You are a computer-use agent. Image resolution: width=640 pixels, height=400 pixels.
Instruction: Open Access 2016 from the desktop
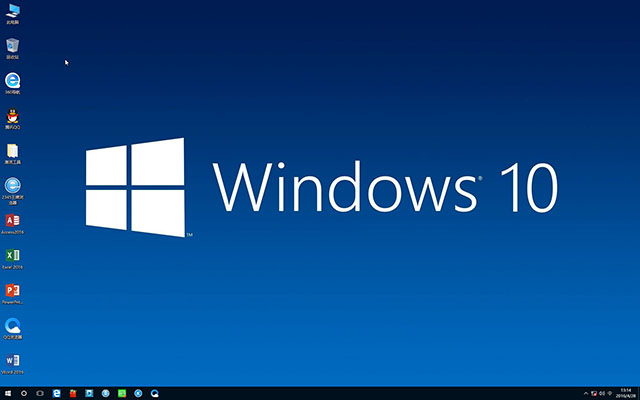(12, 221)
